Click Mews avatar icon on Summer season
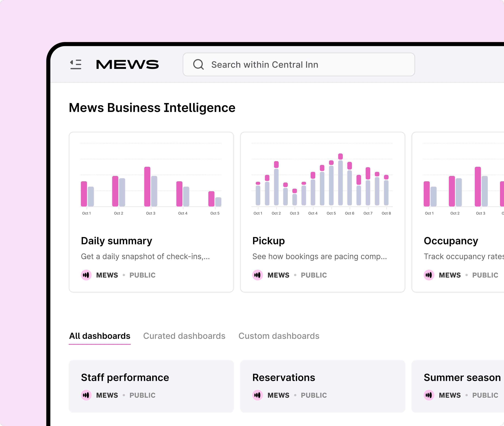 (x=429, y=395)
